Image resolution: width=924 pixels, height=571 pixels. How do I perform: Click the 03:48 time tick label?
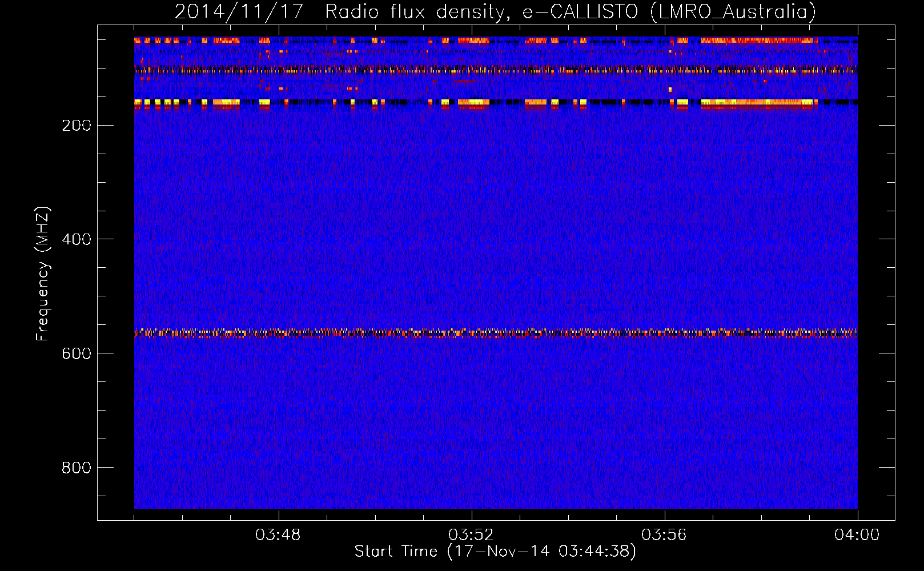click(278, 535)
